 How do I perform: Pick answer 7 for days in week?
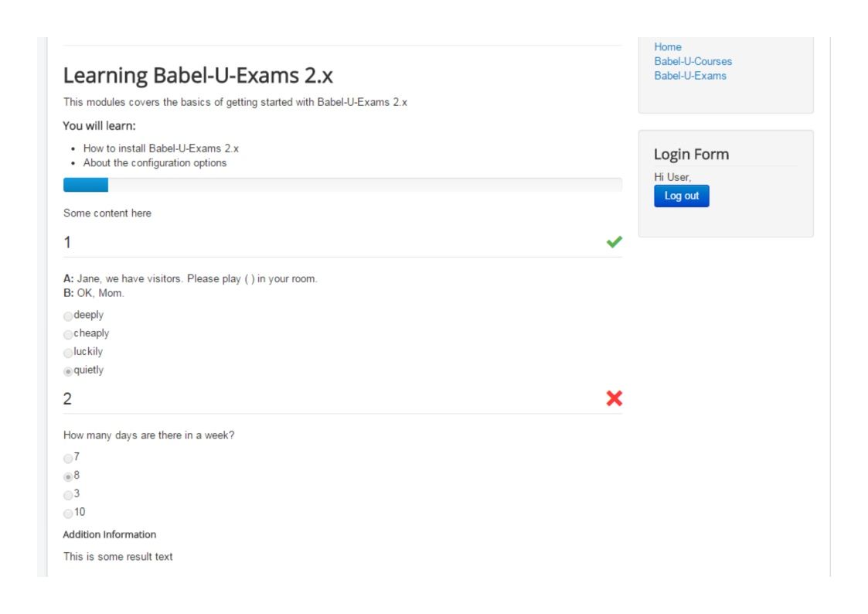(x=68, y=458)
